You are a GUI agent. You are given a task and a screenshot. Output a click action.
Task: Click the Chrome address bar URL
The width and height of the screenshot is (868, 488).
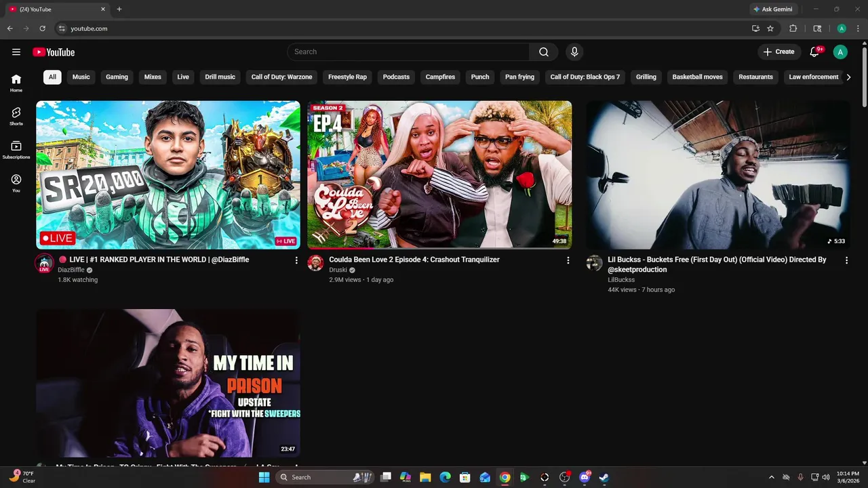89,28
